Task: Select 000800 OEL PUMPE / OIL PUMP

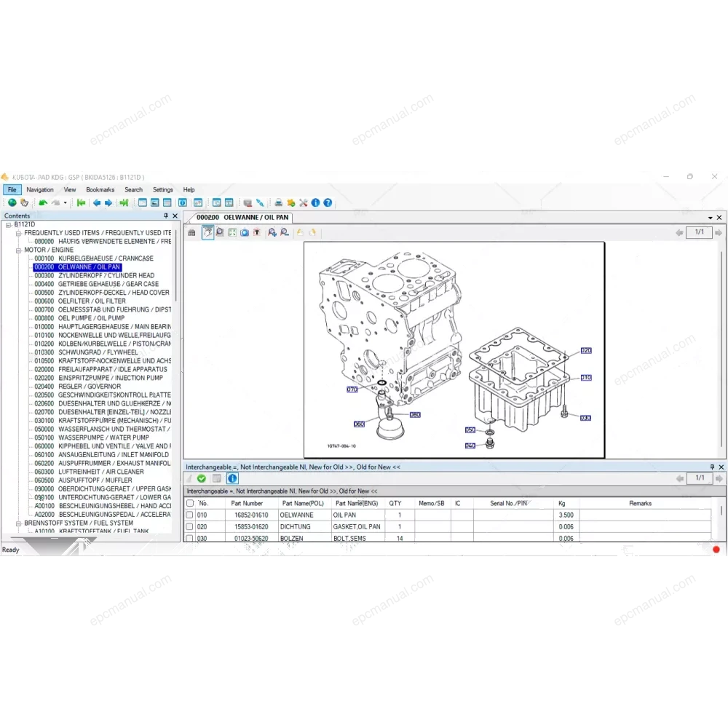Action: [79, 319]
